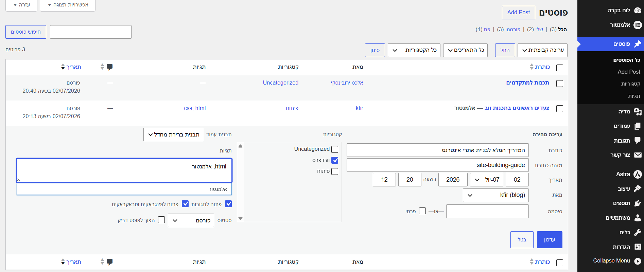
Task: Open the Pages (עמודים) icon
Action: (x=638, y=126)
